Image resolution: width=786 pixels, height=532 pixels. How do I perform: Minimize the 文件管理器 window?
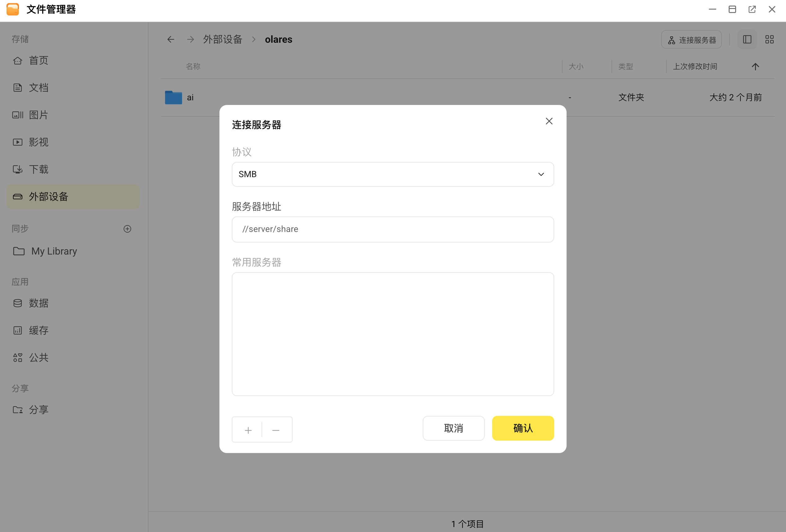pos(712,9)
